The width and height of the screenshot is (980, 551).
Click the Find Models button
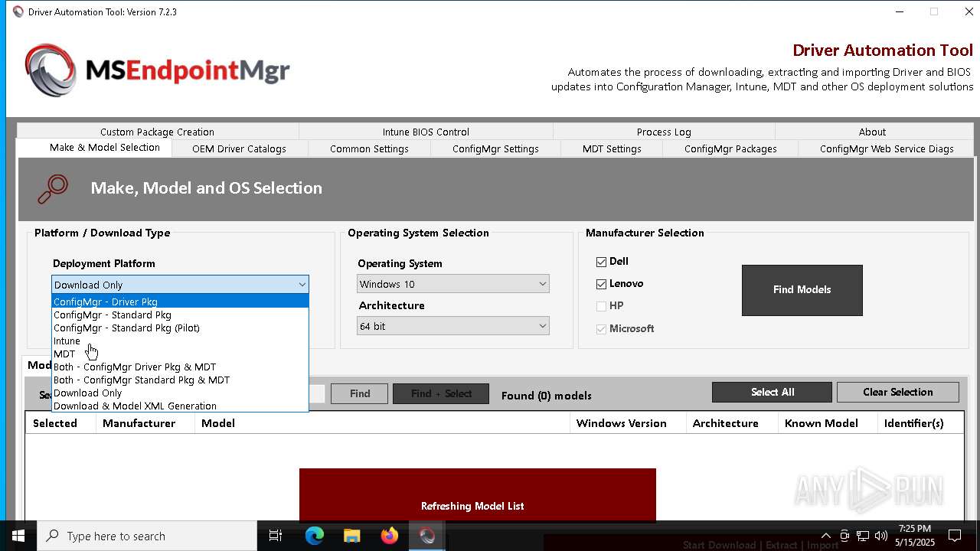802,290
